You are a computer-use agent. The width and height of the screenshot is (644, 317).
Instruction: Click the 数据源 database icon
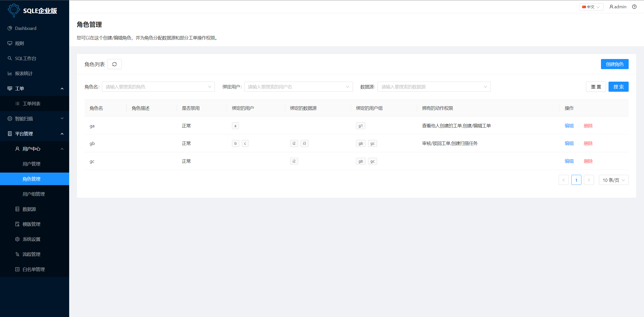pyautogui.click(x=17, y=209)
